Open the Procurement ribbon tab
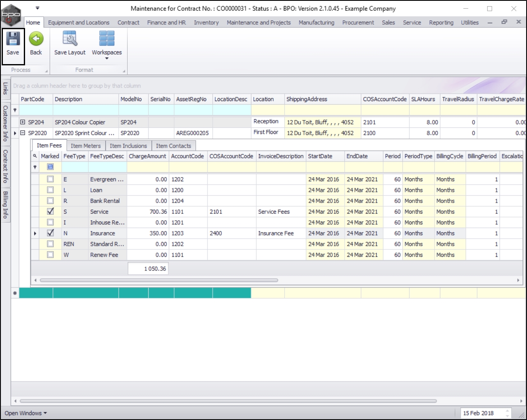The image size is (527, 420). pos(358,23)
